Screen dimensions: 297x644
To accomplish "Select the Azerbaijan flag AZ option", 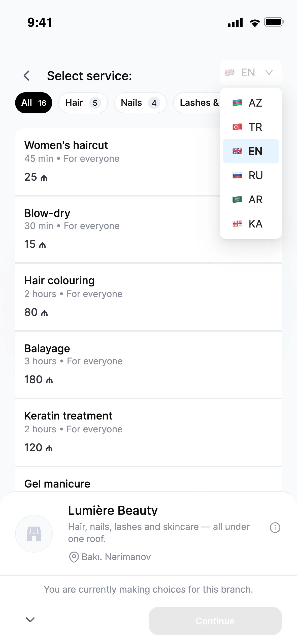I will coord(251,103).
